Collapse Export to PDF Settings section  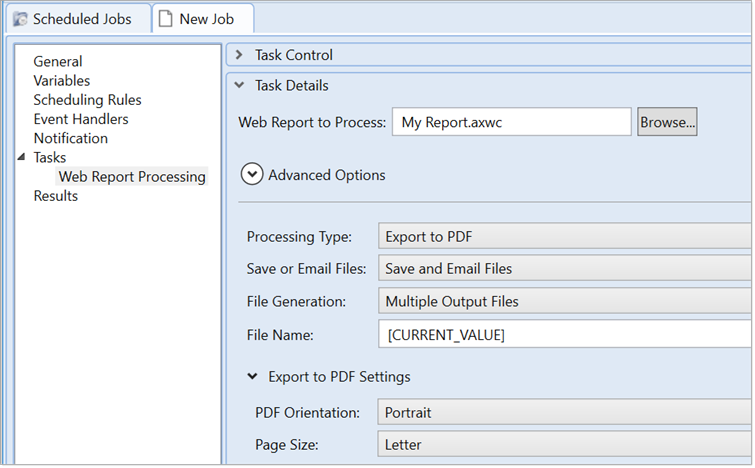pos(252,377)
